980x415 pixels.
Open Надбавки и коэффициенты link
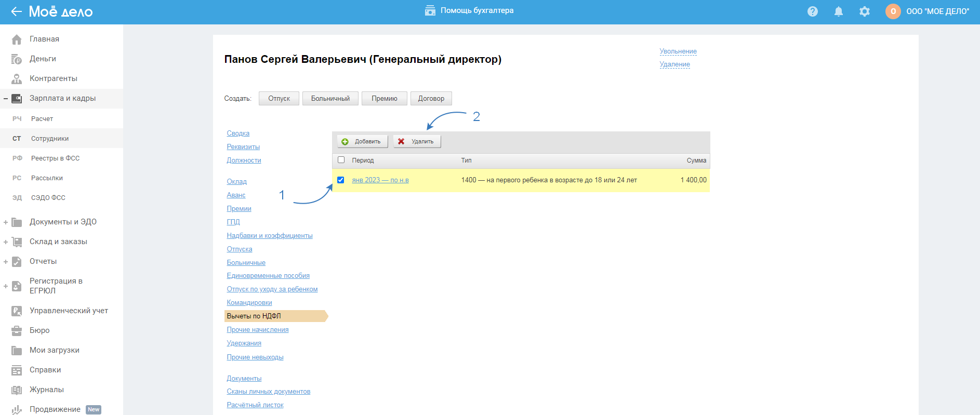pyautogui.click(x=270, y=236)
